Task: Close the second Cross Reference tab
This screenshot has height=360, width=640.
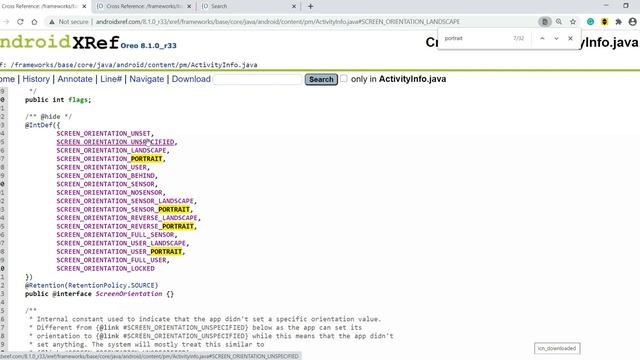Action: (189, 6)
